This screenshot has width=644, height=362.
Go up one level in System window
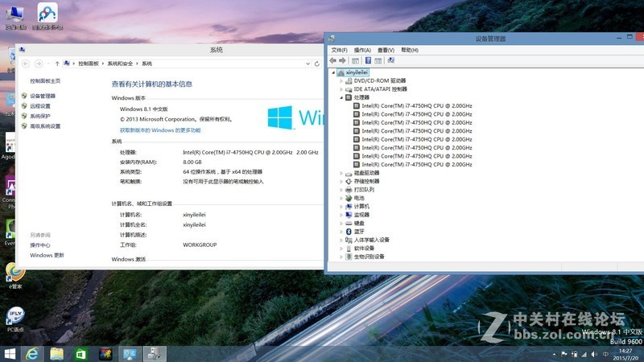(57, 64)
